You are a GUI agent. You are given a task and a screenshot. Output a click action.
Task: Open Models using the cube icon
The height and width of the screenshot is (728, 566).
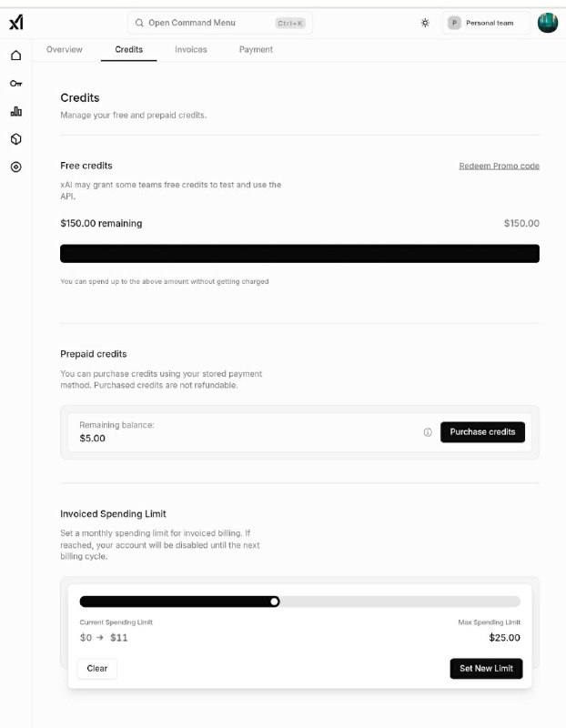click(15, 138)
